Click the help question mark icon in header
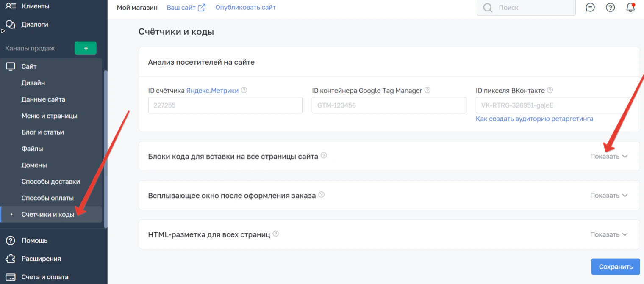Image resolution: width=644 pixels, height=284 pixels. tap(610, 7)
